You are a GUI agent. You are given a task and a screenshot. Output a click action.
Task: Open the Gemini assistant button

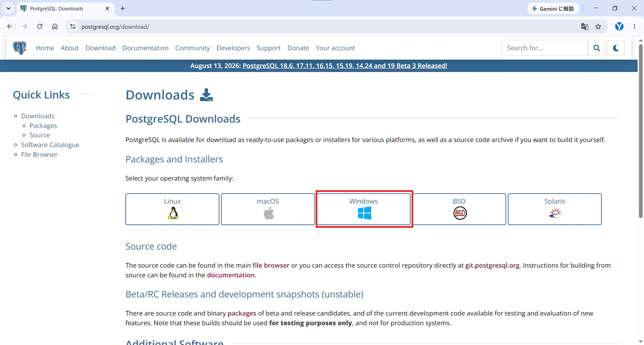553,9
